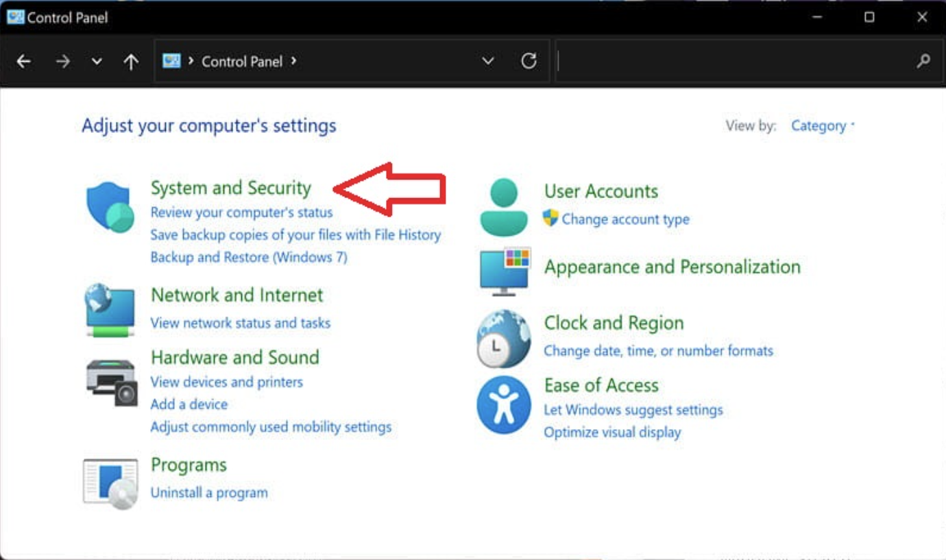The height and width of the screenshot is (560, 946).
Task: Click View devices and printers
Action: point(227,382)
